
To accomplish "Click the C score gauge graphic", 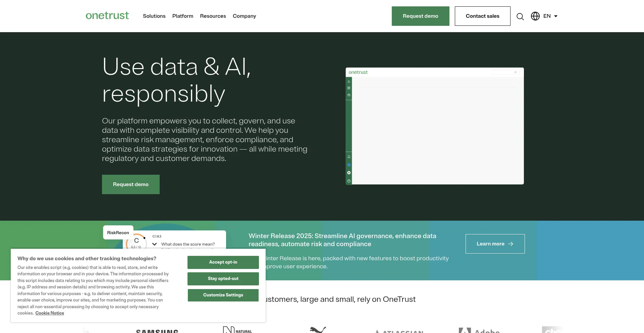I will pos(136,242).
